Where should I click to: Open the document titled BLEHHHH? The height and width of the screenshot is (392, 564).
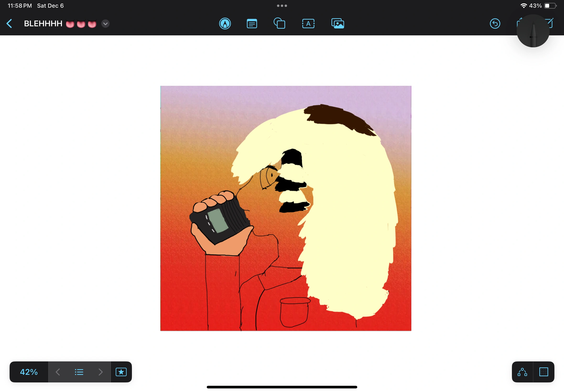coord(43,24)
